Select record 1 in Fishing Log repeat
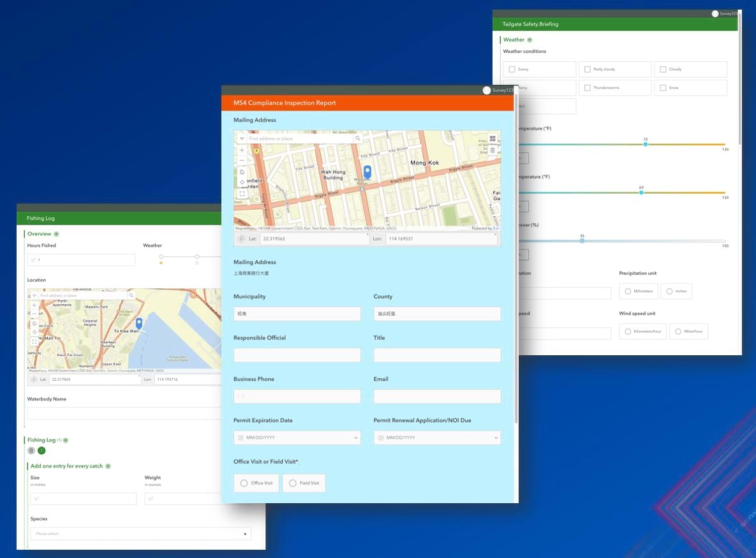The height and width of the screenshot is (558, 756). tap(41, 450)
